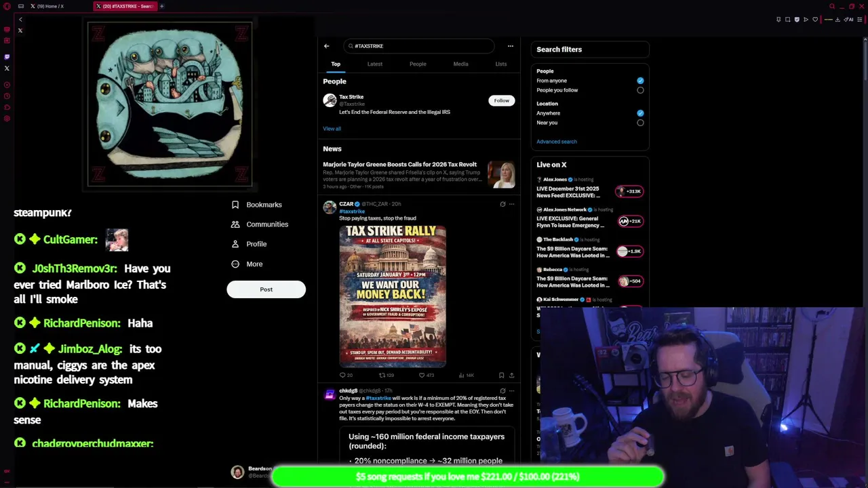Image resolution: width=868 pixels, height=488 pixels.
Task: Open the Advanced search link
Action: pos(557,142)
